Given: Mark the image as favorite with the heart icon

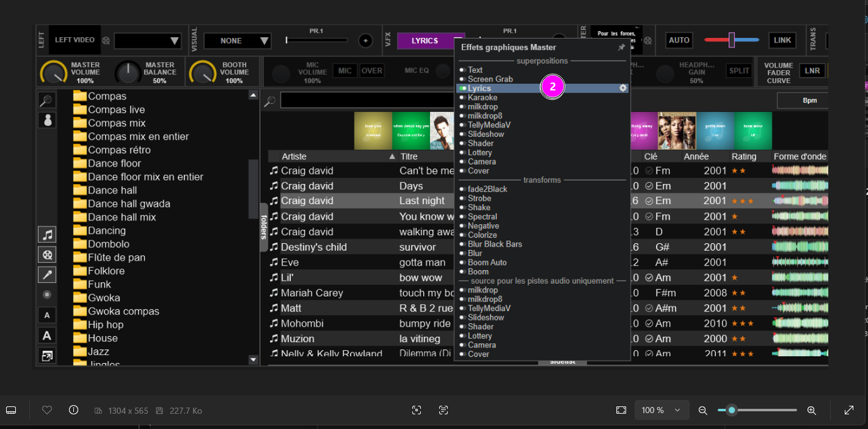Looking at the screenshot, I should click(x=47, y=410).
